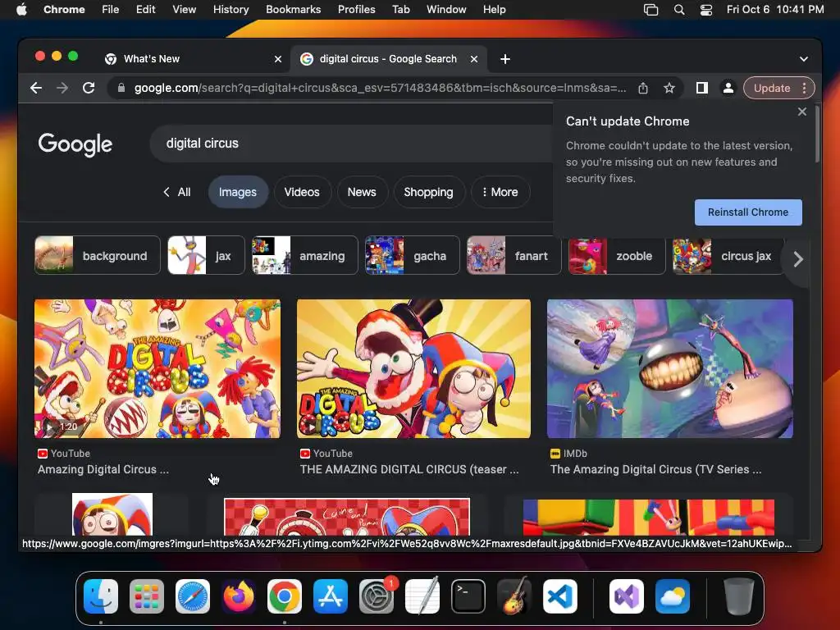Click the page vertical scrollbar
Image resolution: width=840 pixels, height=630 pixels.
tap(817, 134)
